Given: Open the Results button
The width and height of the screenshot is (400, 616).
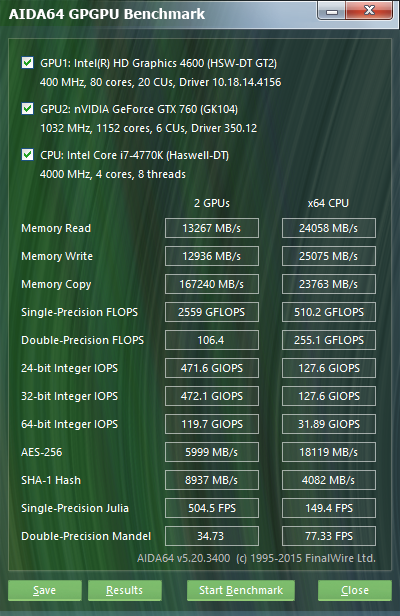Looking at the screenshot, I should [125, 590].
